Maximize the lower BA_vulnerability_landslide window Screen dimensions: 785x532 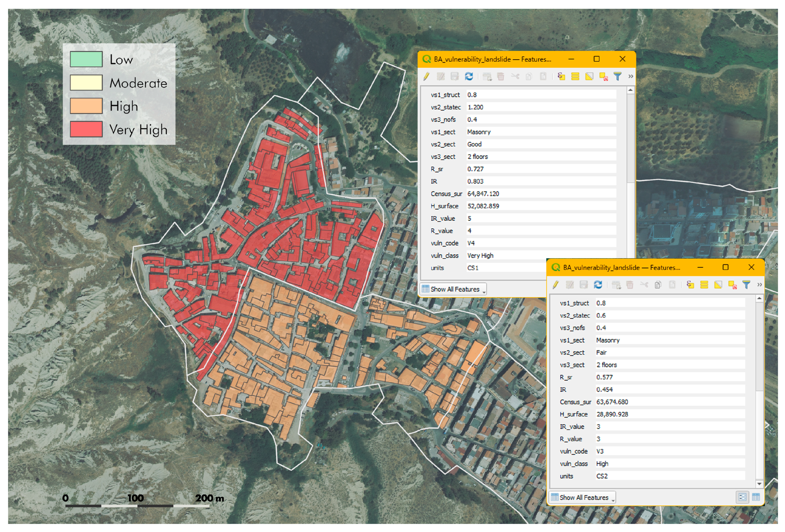point(725,267)
